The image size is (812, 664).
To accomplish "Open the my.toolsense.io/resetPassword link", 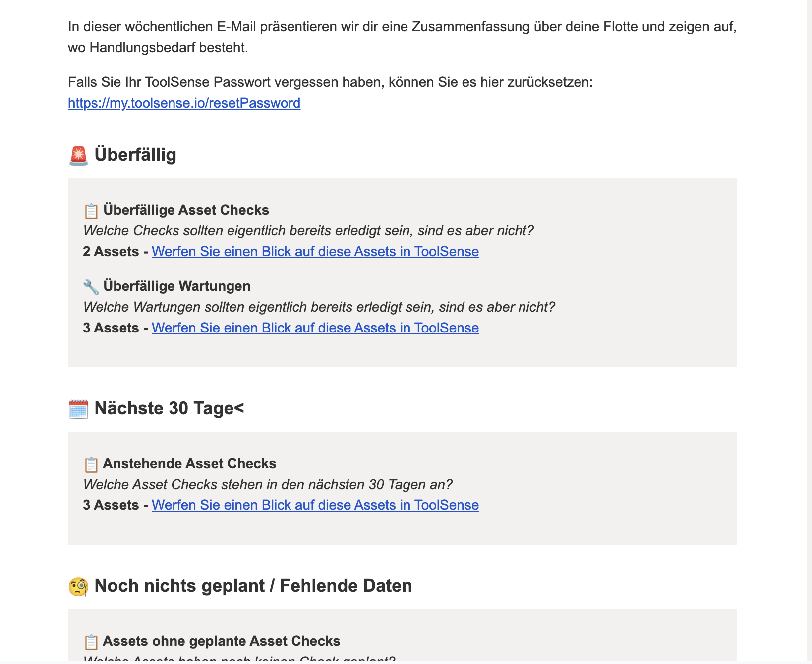I will tap(184, 103).
